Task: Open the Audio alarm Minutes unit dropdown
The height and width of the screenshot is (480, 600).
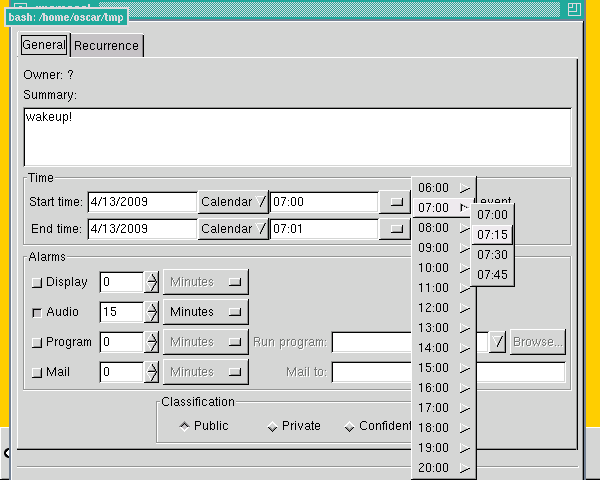Action: point(205,312)
